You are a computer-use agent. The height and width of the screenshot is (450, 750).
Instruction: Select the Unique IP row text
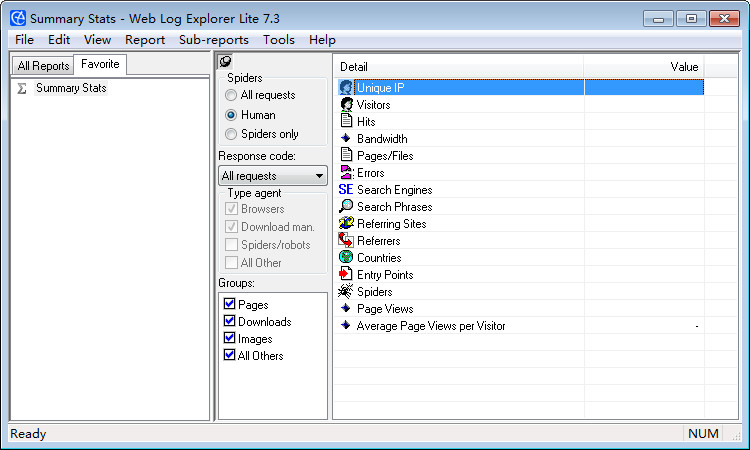381,88
